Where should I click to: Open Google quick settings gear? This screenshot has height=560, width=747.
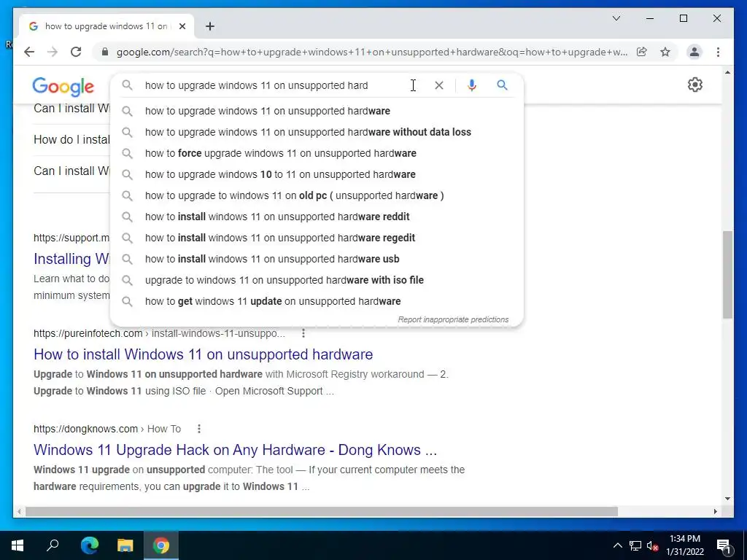pos(694,85)
